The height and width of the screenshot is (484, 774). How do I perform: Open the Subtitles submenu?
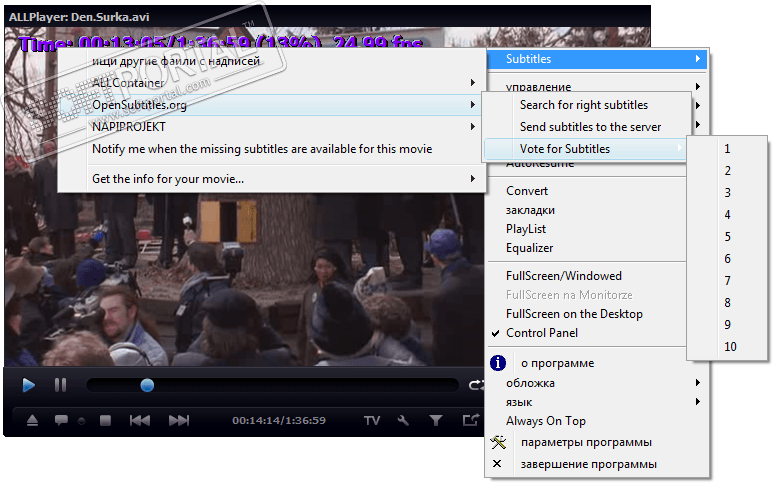[597, 59]
